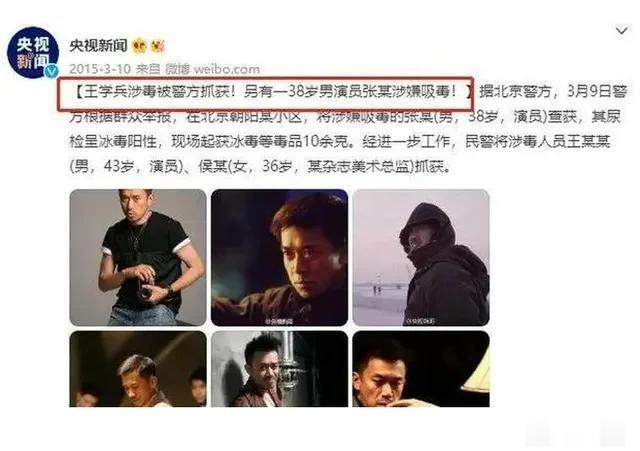This screenshot has width=640, height=451.
Task: Click the first emoji badge beside account name
Action: pos(139,46)
